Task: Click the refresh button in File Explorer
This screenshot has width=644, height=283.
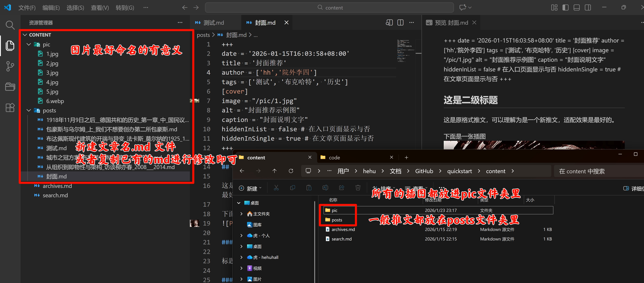Action: [291, 171]
